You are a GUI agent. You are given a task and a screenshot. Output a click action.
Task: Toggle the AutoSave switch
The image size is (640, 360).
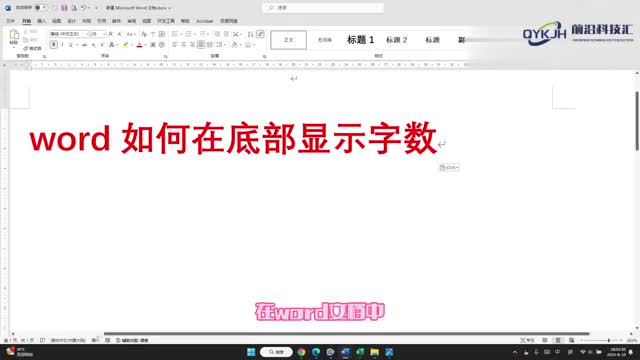pos(40,8)
